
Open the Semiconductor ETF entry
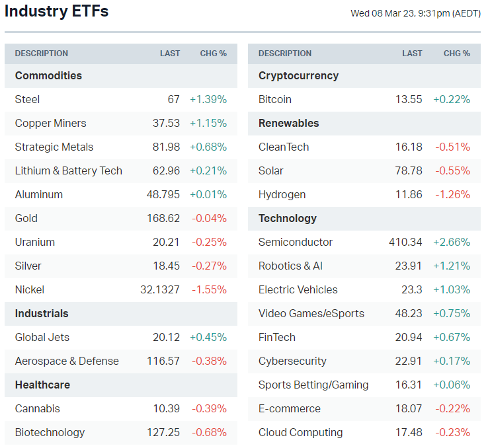tap(295, 242)
